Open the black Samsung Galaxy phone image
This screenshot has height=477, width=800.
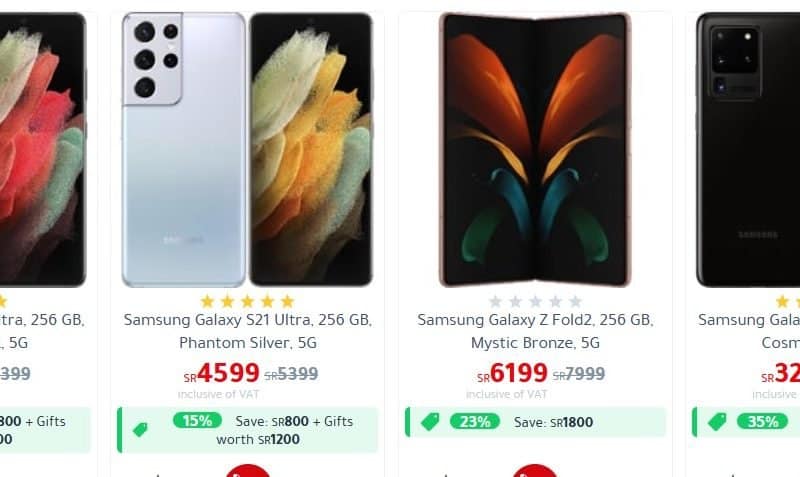point(748,149)
